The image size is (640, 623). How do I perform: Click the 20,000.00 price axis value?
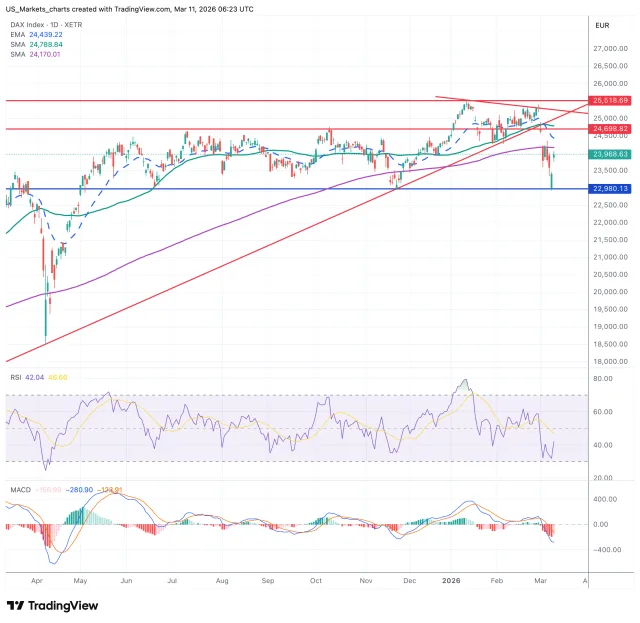pos(610,292)
